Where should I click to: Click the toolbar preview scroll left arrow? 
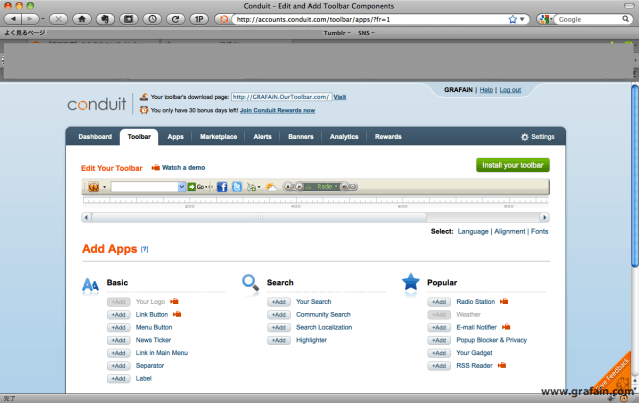click(x=86, y=217)
